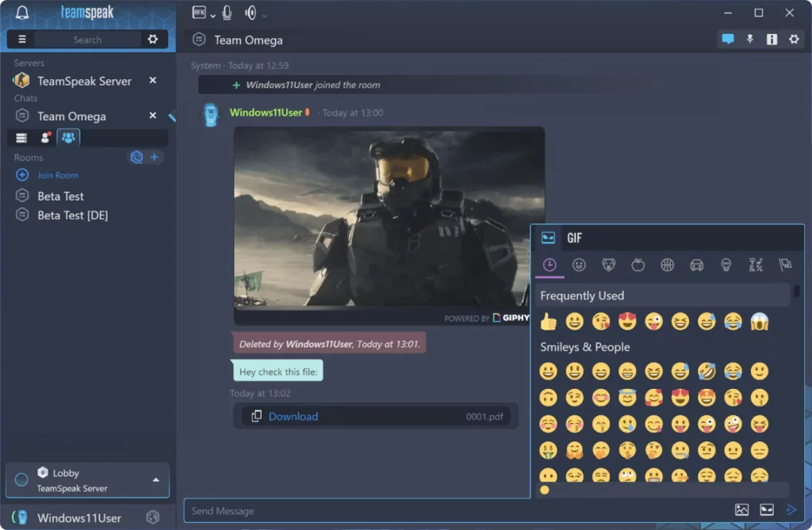This screenshot has width=812, height=530.
Task: Insert the thumbs up emoji
Action: coord(548,322)
